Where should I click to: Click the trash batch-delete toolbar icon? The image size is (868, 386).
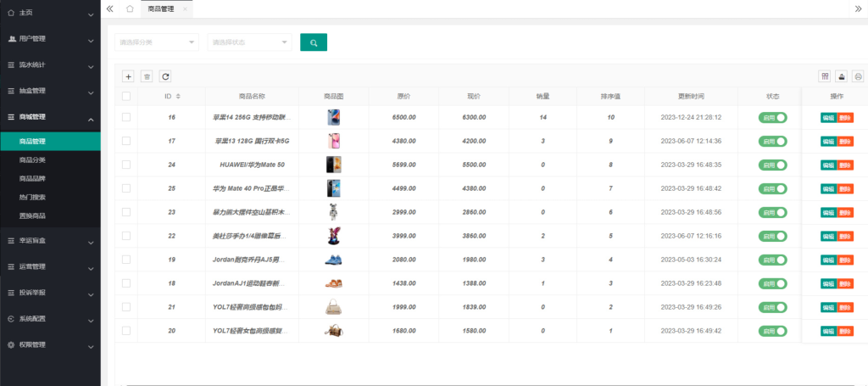click(147, 76)
